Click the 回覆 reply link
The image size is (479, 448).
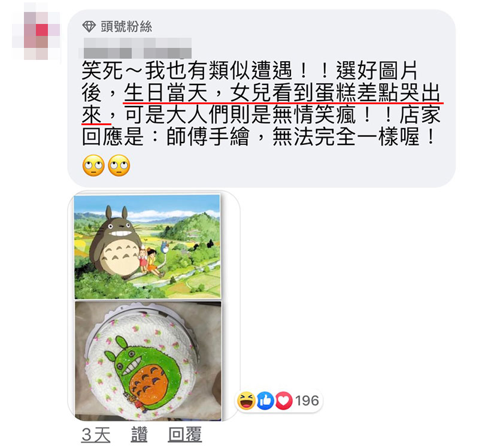click(185, 434)
